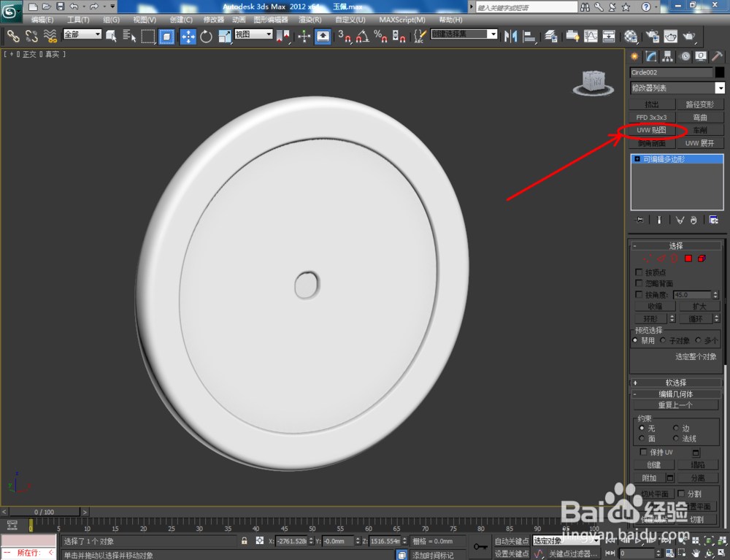Select the 禁用 preview selection radio
Screen dimensions: 730x560
pyautogui.click(x=636, y=340)
